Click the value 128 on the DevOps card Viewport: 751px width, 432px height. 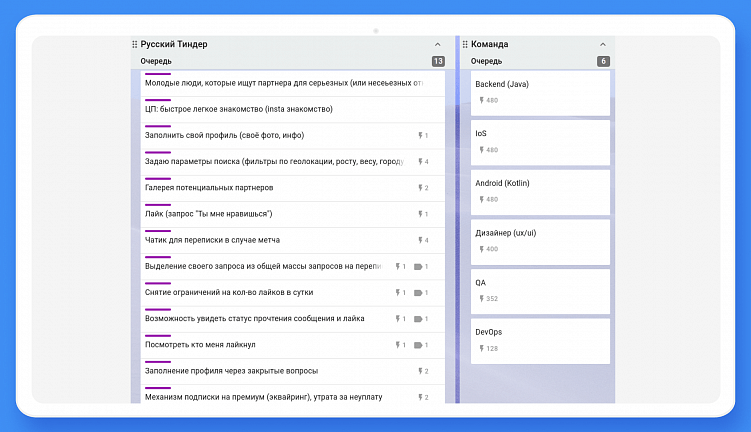tap(492, 348)
